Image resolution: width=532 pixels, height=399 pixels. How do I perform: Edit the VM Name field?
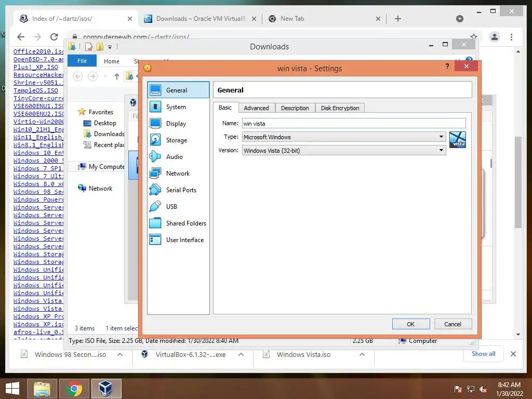354,123
